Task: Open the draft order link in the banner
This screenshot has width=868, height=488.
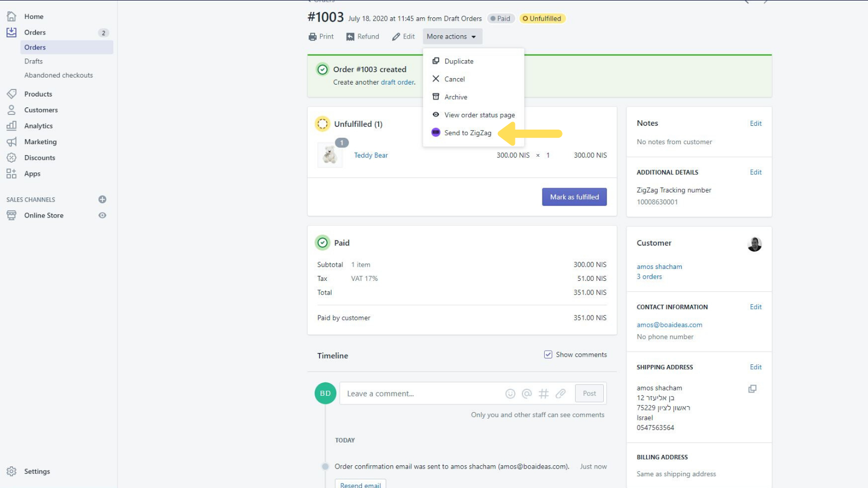Action: point(397,82)
